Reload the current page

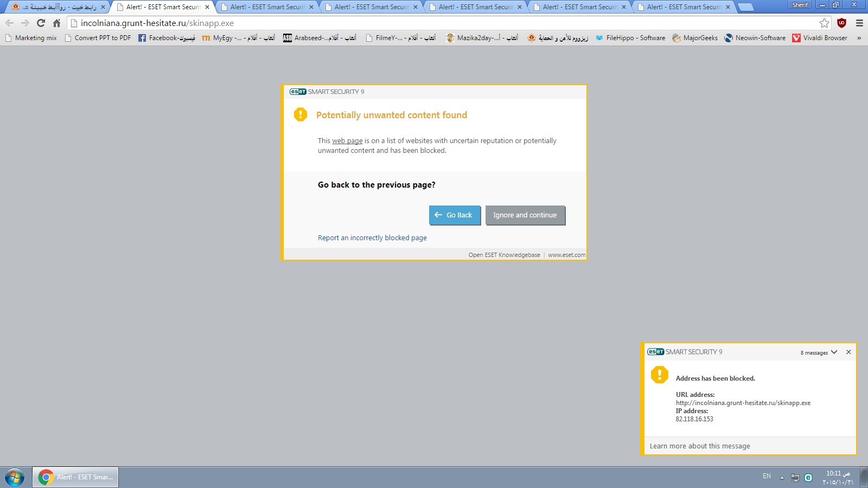pyautogui.click(x=41, y=23)
